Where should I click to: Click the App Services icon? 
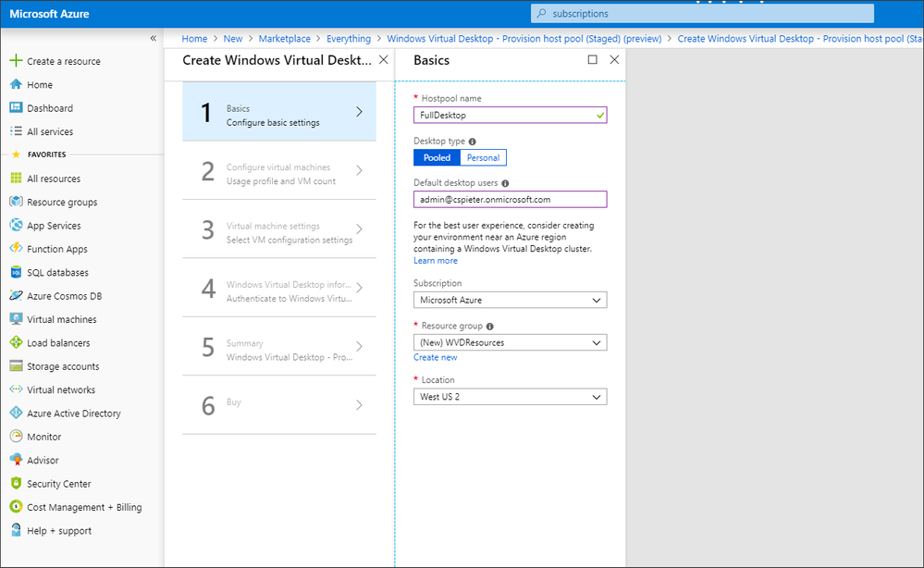point(16,225)
